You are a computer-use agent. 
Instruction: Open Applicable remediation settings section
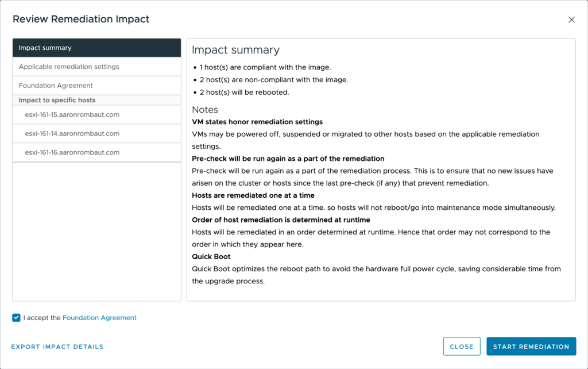coord(96,67)
